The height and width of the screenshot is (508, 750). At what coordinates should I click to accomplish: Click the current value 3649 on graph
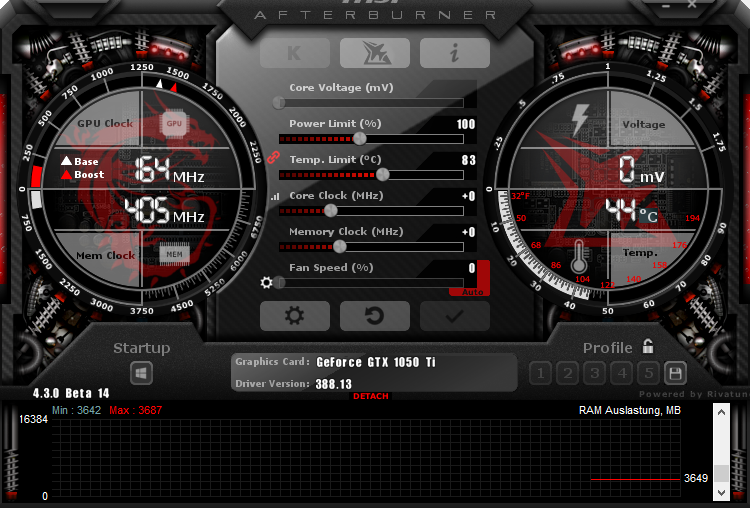[x=696, y=478]
